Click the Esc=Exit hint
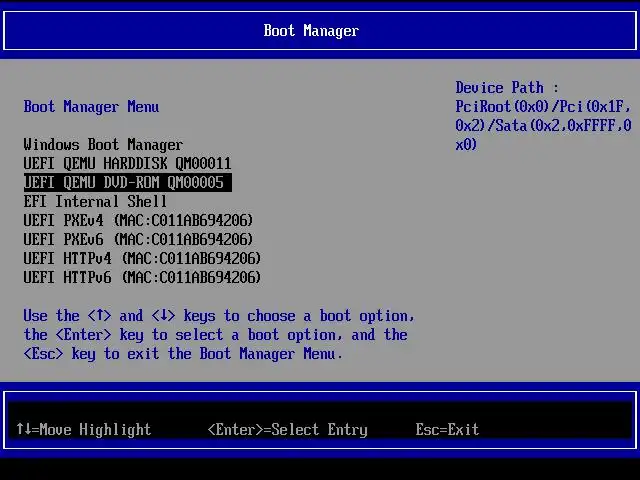This screenshot has height=480, width=640. (x=447, y=429)
